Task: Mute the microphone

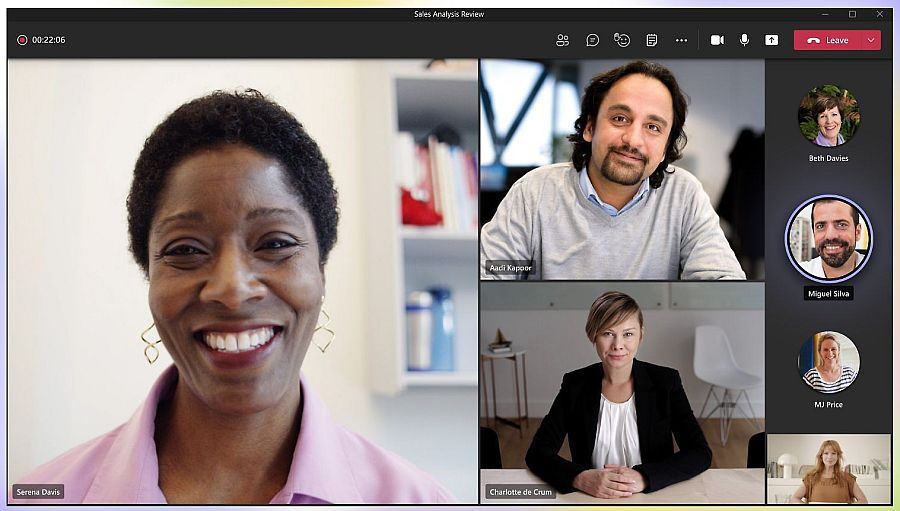Action: 744,40
